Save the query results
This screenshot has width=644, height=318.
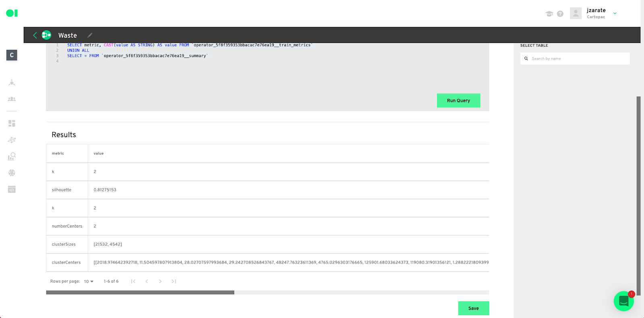[473, 308]
